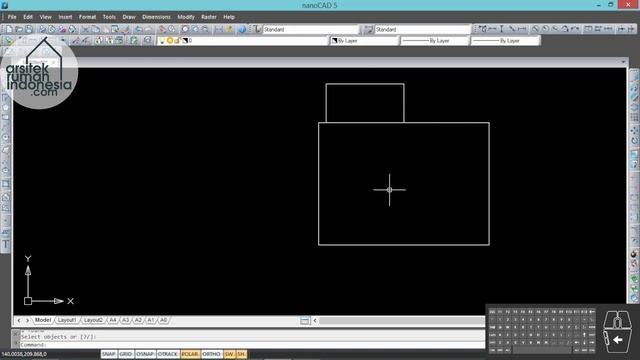Click the Redo arrow icon
The image size is (640, 360).
148,29
